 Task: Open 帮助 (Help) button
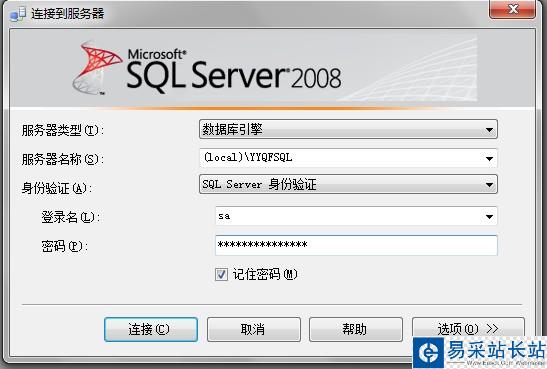click(355, 329)
